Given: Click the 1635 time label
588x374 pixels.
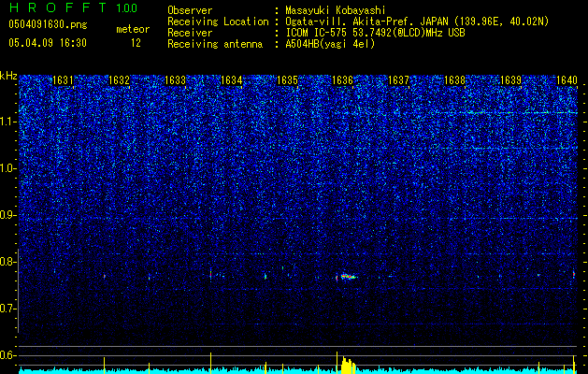Looking at the screenshot, I should [287, 80].
